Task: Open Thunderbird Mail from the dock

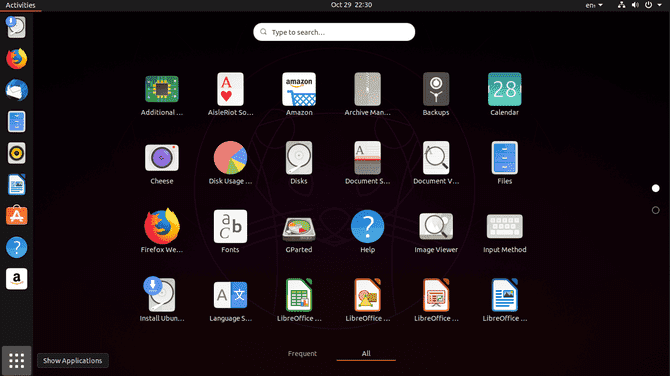Action: [16, 90]
